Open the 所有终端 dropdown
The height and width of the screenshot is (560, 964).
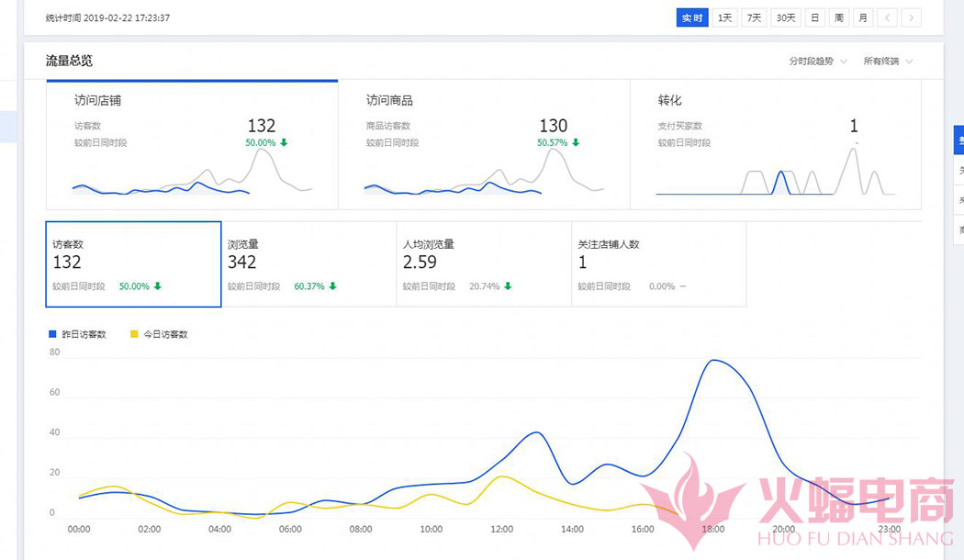click(888, 62)
